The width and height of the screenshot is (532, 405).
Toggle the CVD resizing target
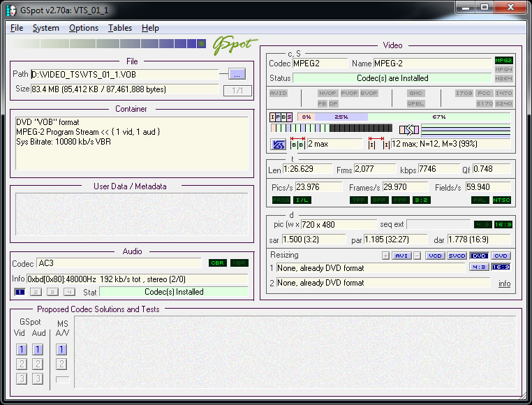[x=501, y=256]
